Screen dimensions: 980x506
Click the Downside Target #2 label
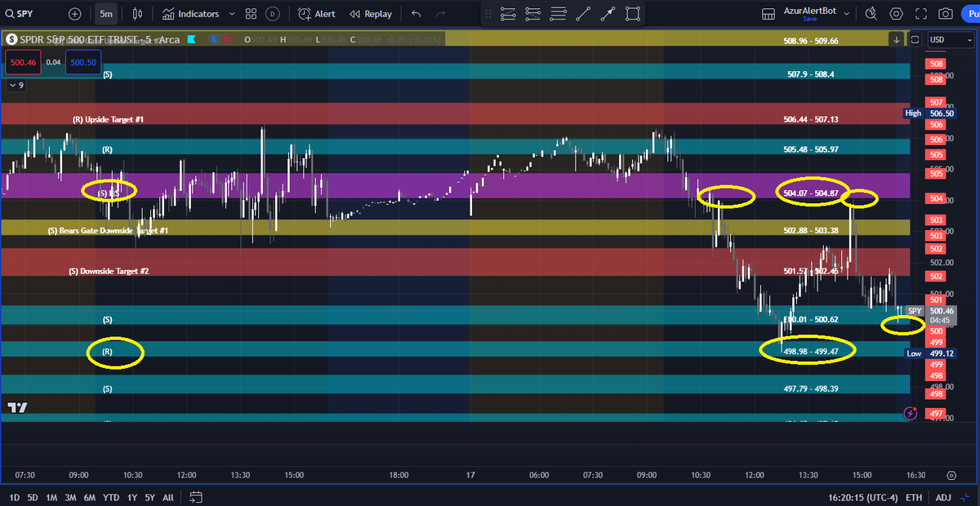tap(109, 271)
